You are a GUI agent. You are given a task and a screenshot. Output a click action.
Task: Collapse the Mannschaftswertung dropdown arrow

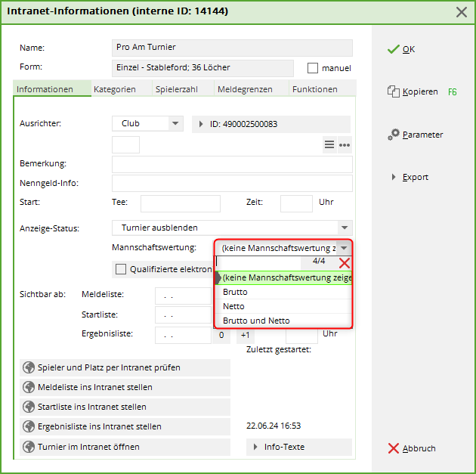[x=345, y=248]
